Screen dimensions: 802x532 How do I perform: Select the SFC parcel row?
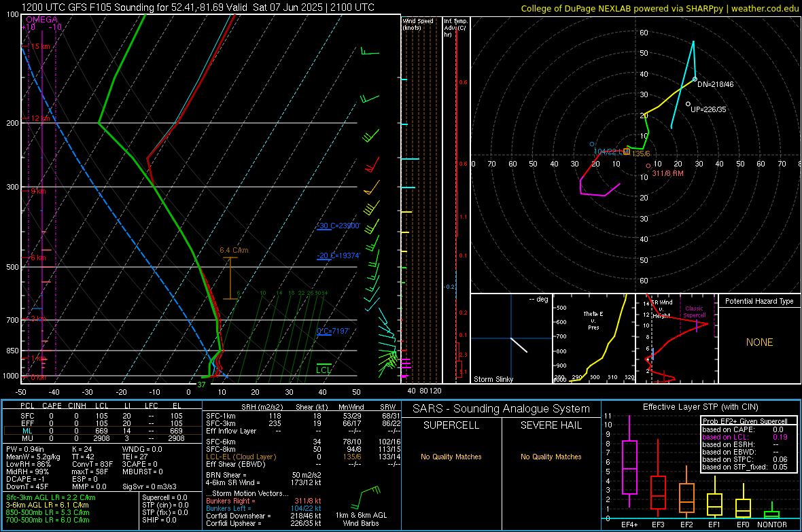103,416
